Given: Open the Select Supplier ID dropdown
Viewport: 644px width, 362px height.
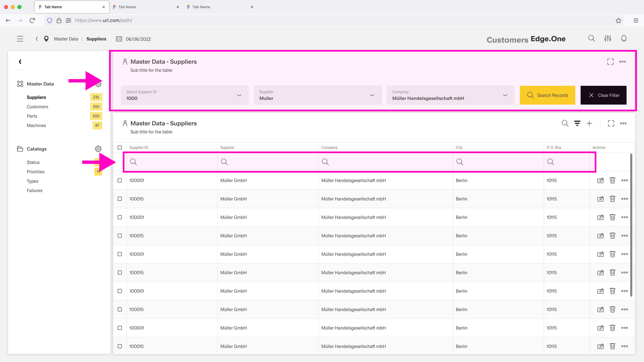Looking at the screenshot, I should (x=184, y=95).
